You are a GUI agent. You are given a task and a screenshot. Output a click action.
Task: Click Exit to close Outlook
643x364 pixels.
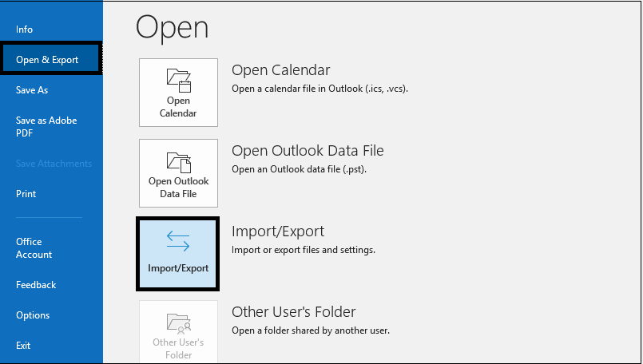click(x=23, y=346)
